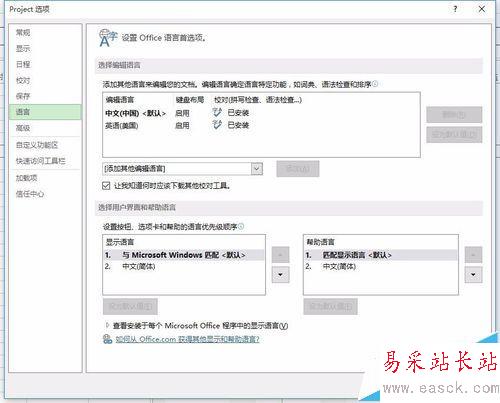
Task: Select 与 Microsoft Windows 匹配 display language
Action: [x=183, y=255]
